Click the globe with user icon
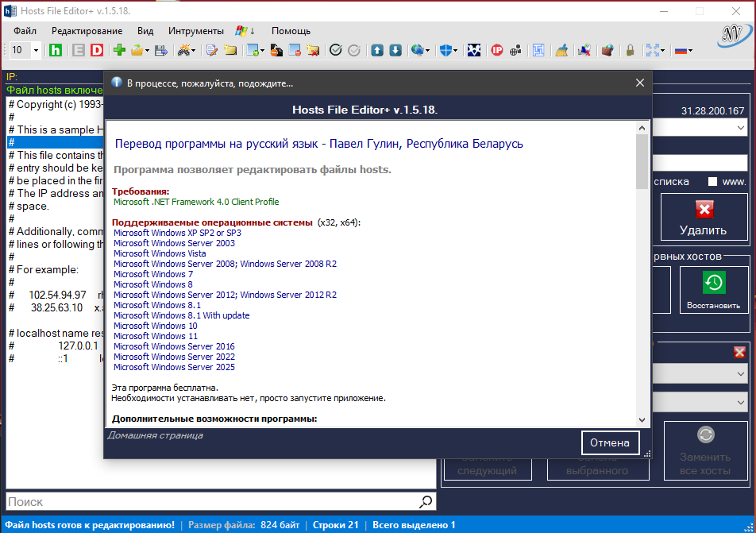 coord(515,50)
